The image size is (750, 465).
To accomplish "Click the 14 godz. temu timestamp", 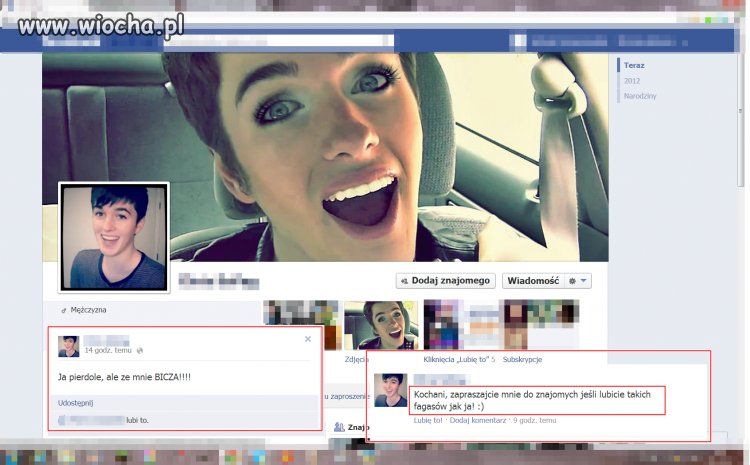I will pyautogui.click(x=108, y=350).
